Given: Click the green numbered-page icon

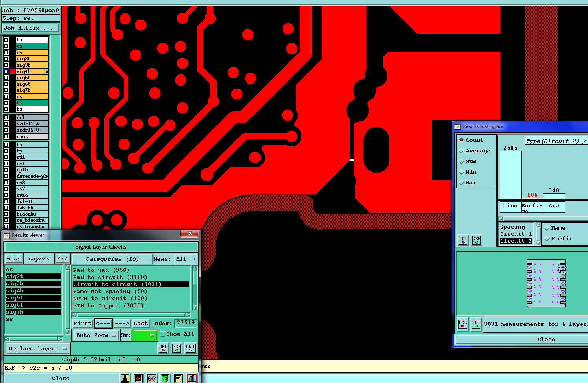Looking at the screenshot, I should (x=165, y=378).
